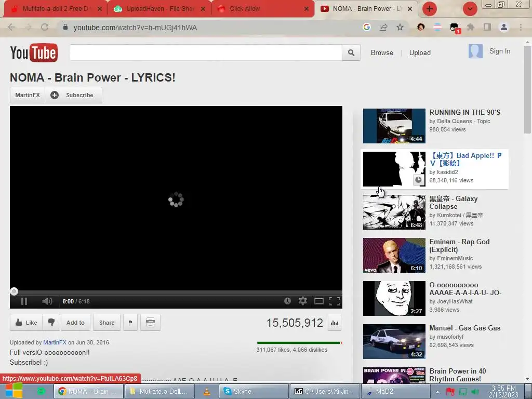This screenshot has width=532, height=399.
Task: Open the extensions puzzle icon
Action: pos(471,27)
